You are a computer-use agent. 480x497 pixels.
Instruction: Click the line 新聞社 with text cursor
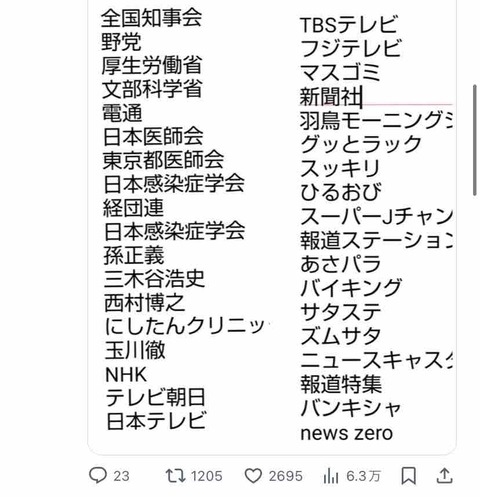(x=331, y=97)
